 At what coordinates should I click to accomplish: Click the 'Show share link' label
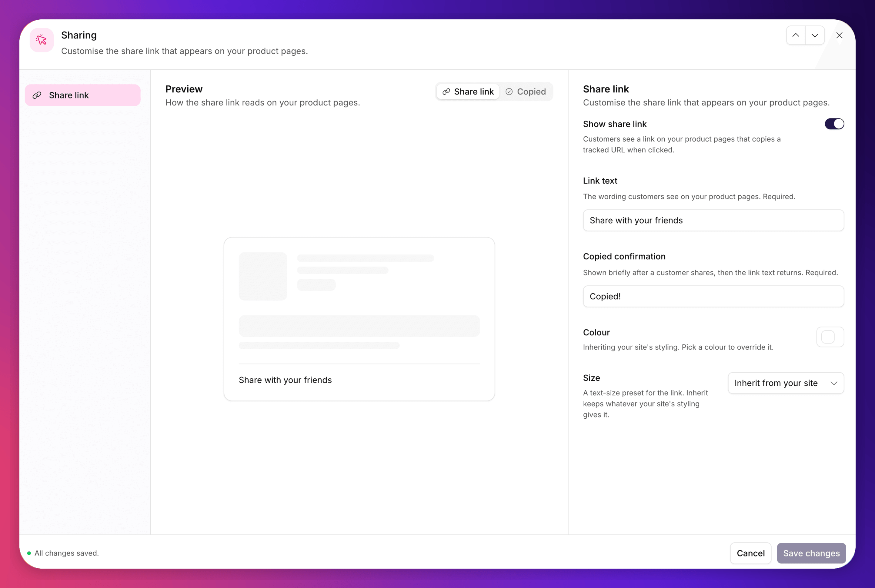click(615, 124)
